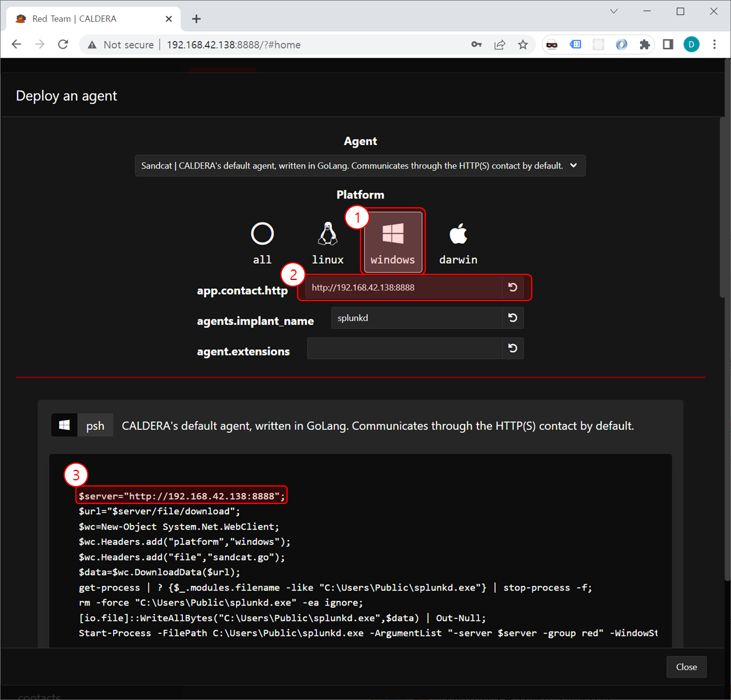
Task: Open the blue tag extension icon
Action: (x=576, y=45)
